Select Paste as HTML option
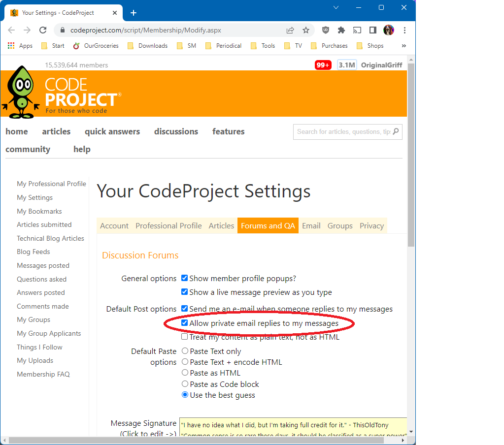504x445 pixels. (x=185, y=373)
